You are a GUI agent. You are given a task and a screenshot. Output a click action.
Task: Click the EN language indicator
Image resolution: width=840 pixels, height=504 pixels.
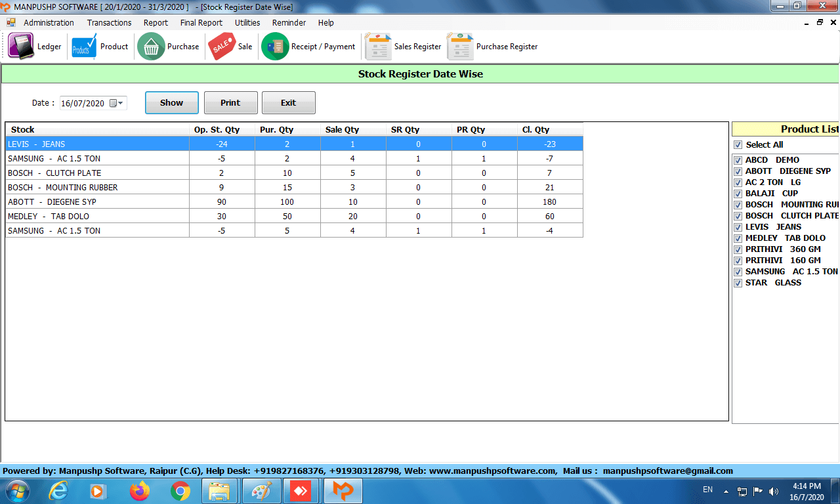pyautogui.click(x=707, y=490)
